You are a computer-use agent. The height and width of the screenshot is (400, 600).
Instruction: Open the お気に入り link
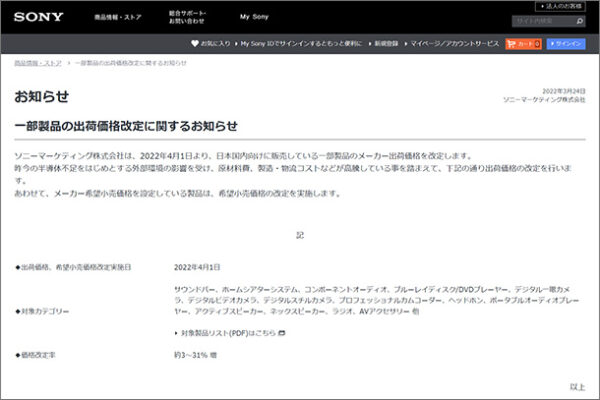click(215, 44)
